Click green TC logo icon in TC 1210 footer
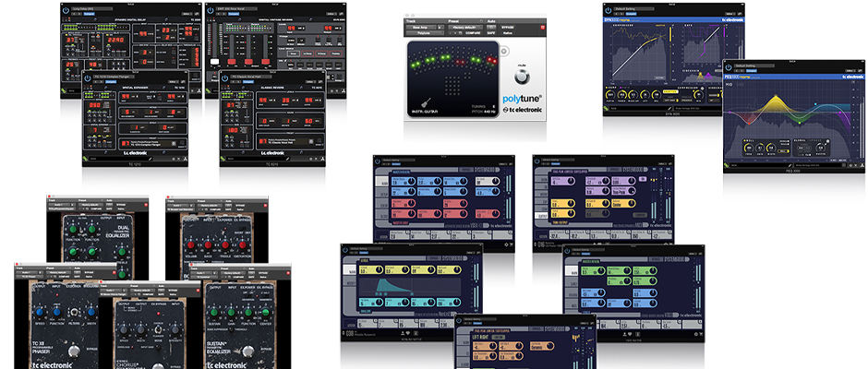868x369 pixels. pos(87,159)
